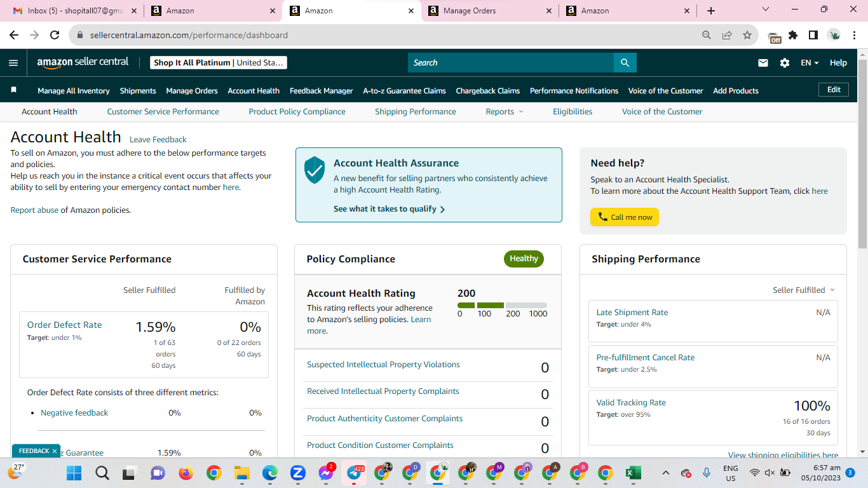Click Suspected Intellectual Property Violations link
This screenshot has height=488, width=868.
point(383,365)
